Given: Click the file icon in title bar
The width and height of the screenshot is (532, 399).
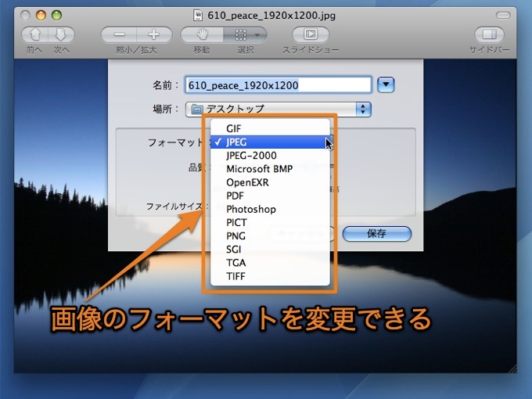Looking at the screenshot, I should tap(198, 16).
